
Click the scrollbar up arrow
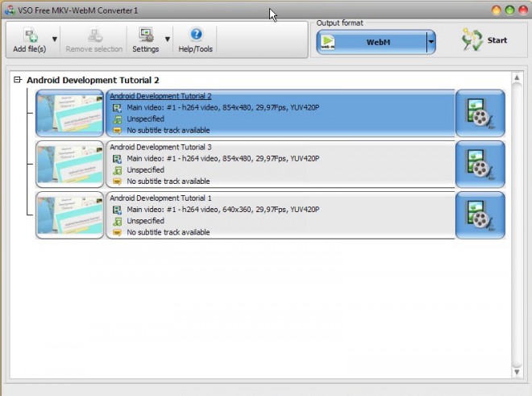pyautogui.click(x=517, y=77)
